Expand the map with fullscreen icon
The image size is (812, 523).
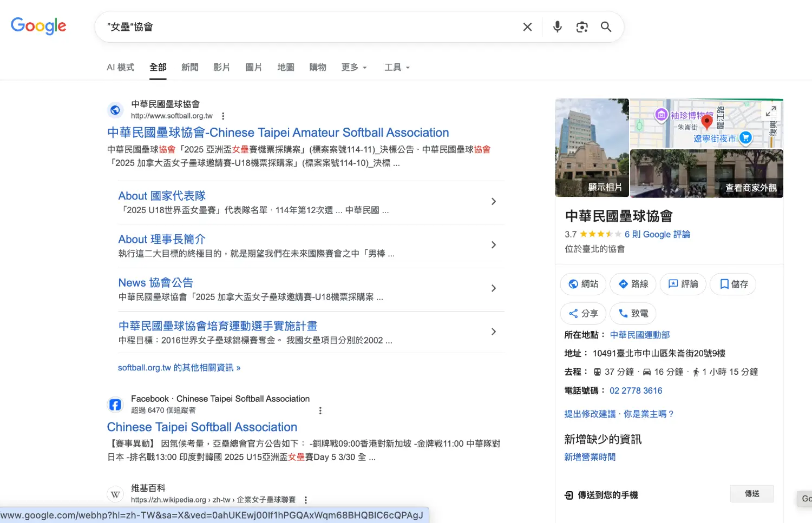[x=770, y=111]
